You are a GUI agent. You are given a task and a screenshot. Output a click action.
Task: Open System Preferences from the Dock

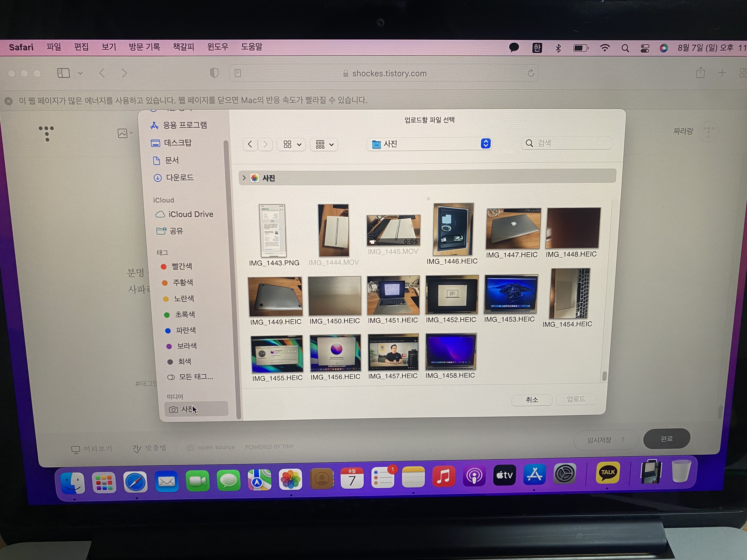[x=565, y=474]
